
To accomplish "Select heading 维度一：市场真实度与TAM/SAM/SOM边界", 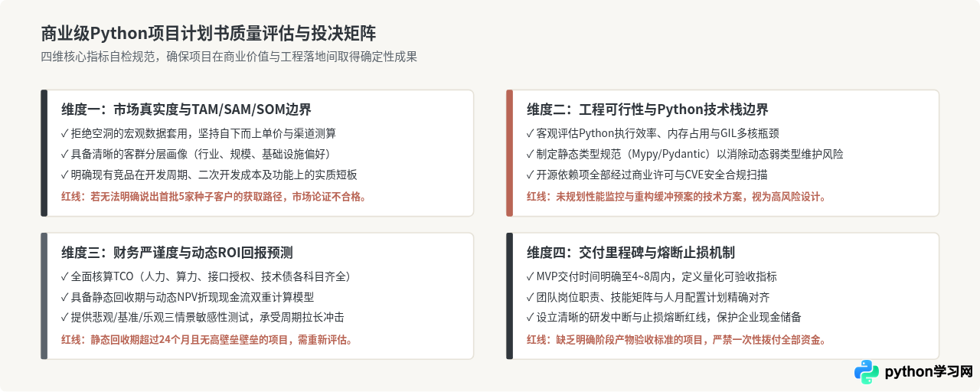I will pyautogui.click(x=187, y=109).
